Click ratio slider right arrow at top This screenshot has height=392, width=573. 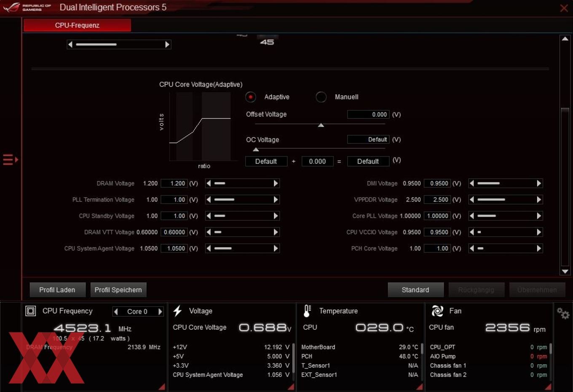coord(167,44)
